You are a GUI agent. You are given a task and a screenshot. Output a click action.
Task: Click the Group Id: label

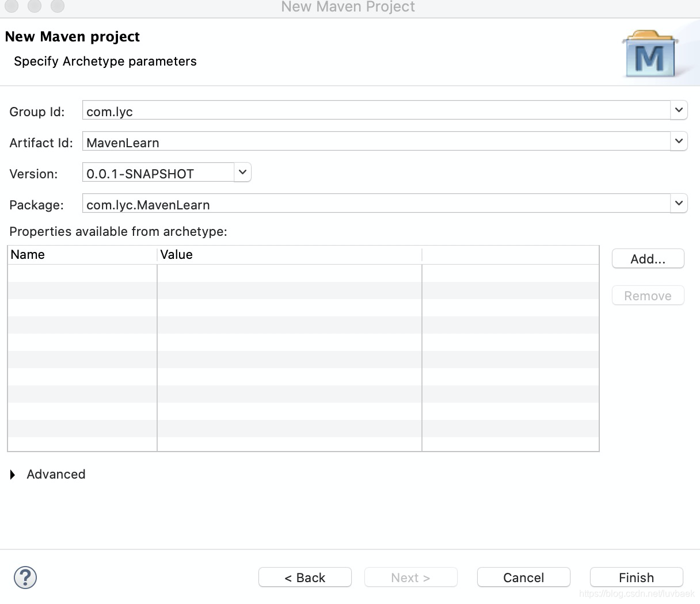point(37,112)
